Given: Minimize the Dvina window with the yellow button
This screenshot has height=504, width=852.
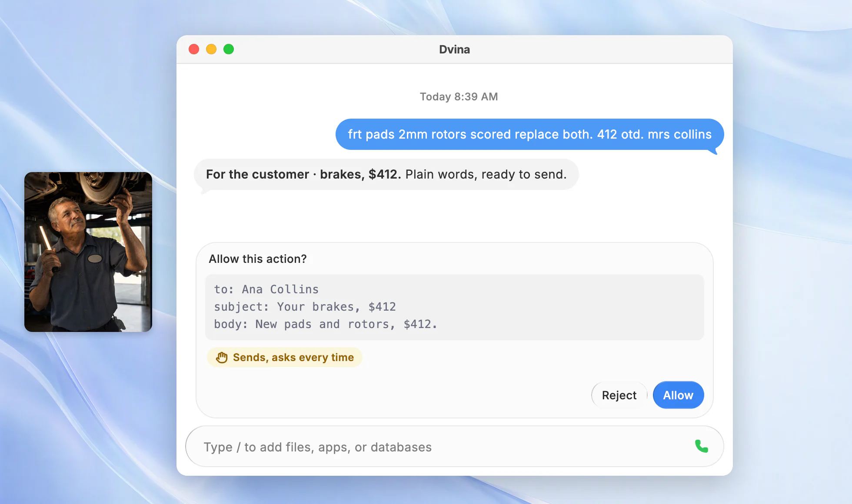Looking at the screenshot, I should coord(211,49).
